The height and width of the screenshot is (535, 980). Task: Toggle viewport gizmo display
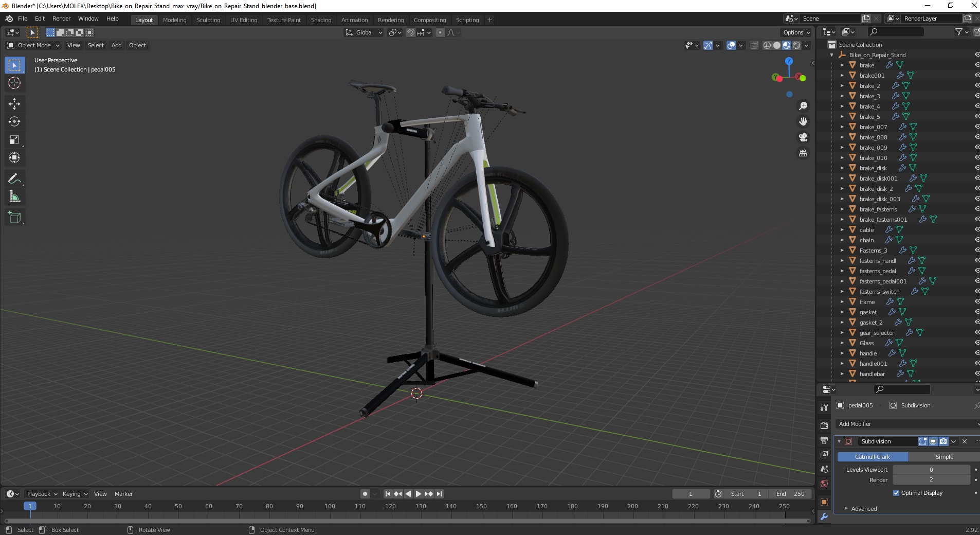pyautogui.click(x=708, y=45)
